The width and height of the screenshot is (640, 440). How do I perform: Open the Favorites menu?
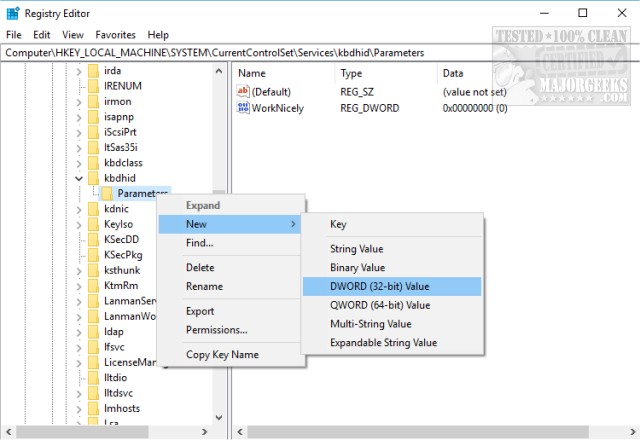pos(116,35)
